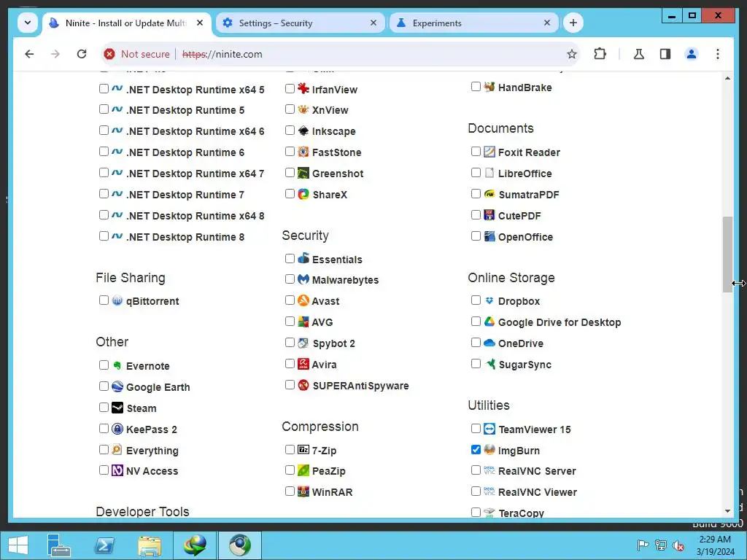Image resolution: width=747 pixels, height=560 pixels.
Task: Click the FastStone app icon
Action: [303, 152]
